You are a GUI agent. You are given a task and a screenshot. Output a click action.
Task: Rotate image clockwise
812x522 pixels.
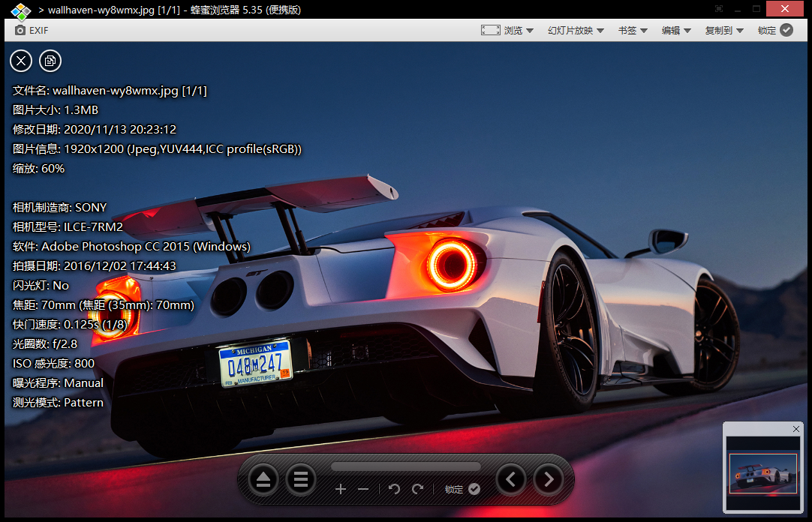418,489
